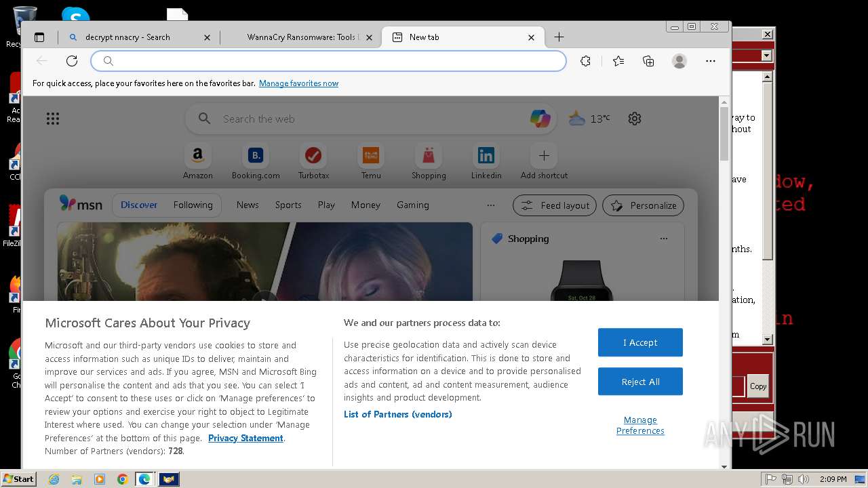868x488 pixels.
Task: Open the News category
Action: coord(248,205)
